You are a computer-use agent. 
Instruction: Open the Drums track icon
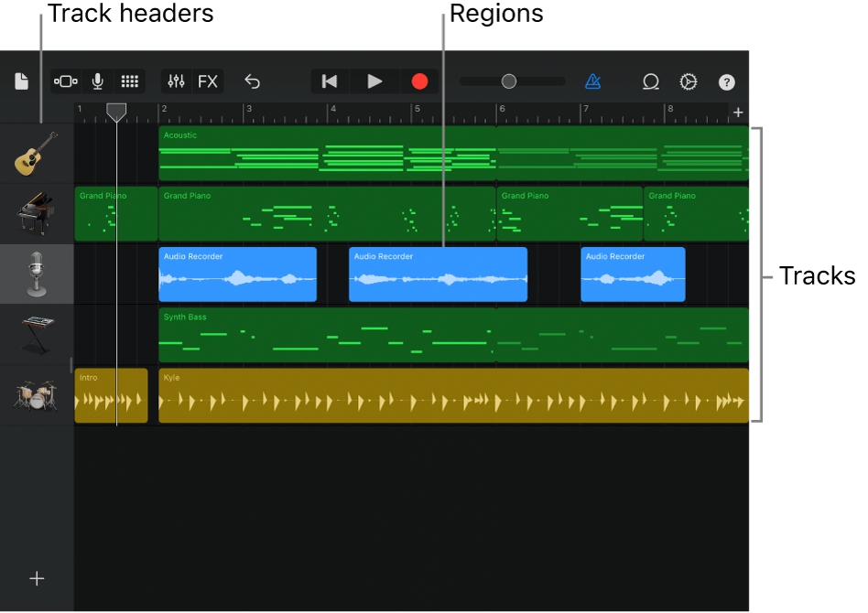click(x=37, y=395)
